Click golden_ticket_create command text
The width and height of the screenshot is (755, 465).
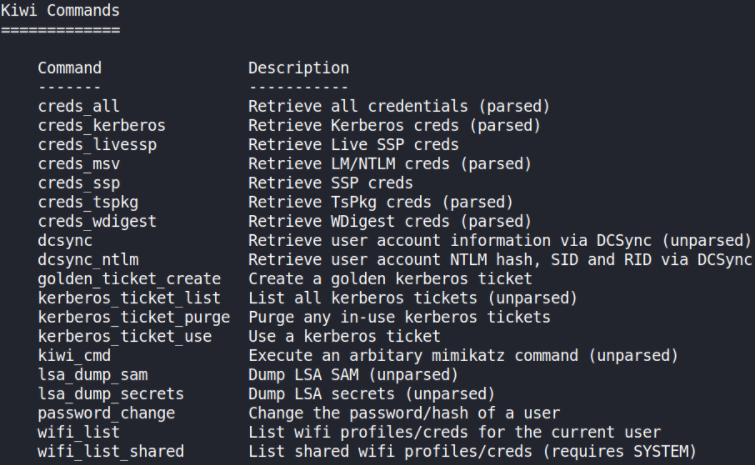coord(130,279)
